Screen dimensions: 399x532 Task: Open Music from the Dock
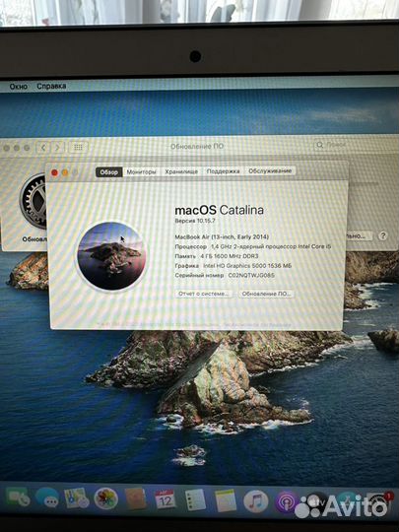[x=256, y=501]
